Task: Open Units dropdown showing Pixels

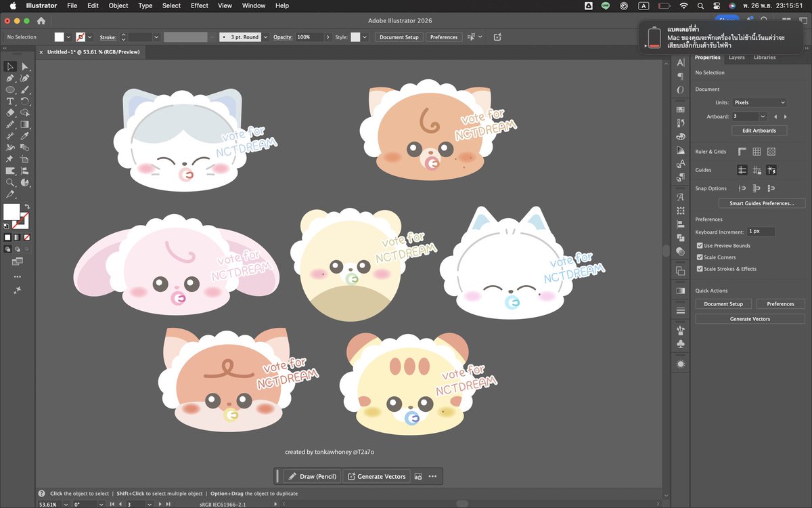Action: (x=759, y=102)
